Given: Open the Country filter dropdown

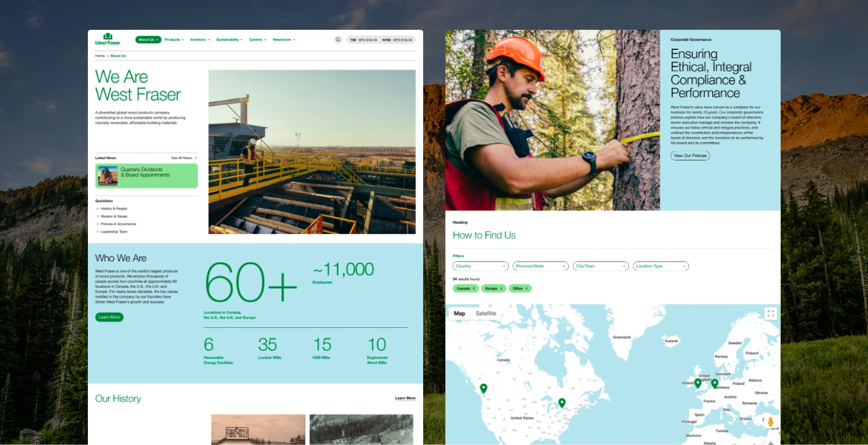Looking at the screenshot, I should click(x=481, y=266).
